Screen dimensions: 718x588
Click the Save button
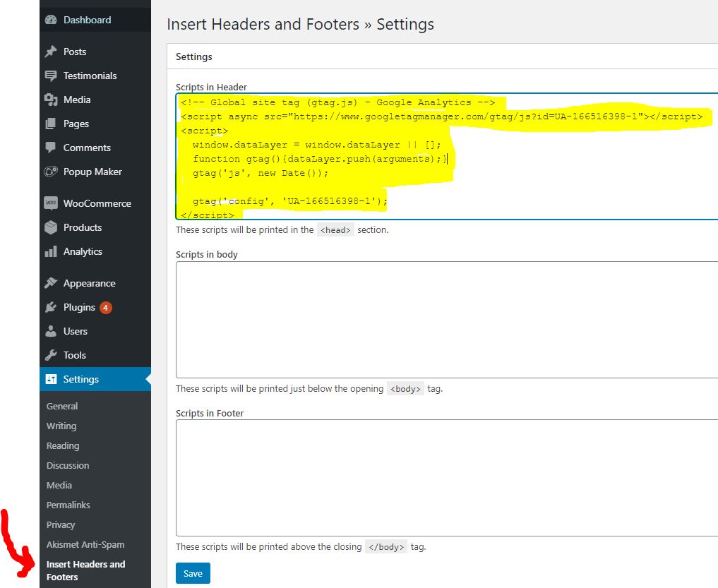coord(193,573)
